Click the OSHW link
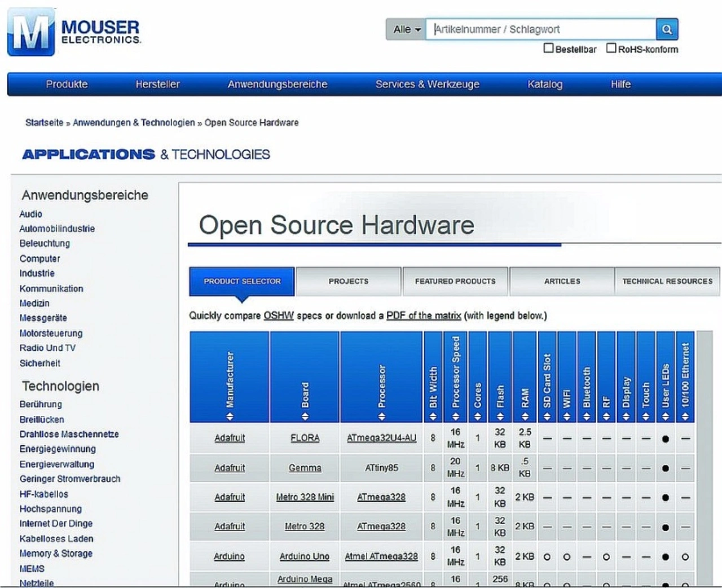722x588 pixels. [279, 315]
